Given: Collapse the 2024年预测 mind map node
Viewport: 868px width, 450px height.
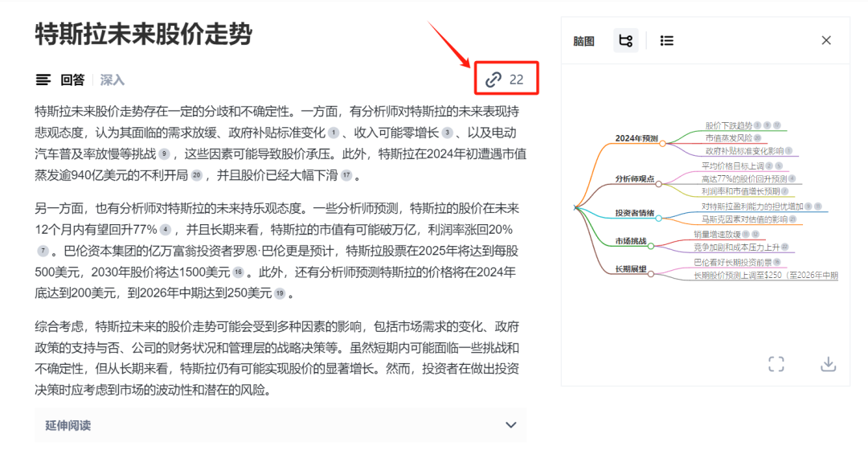Looking at the screenshot, I should (x=662, y=143).
